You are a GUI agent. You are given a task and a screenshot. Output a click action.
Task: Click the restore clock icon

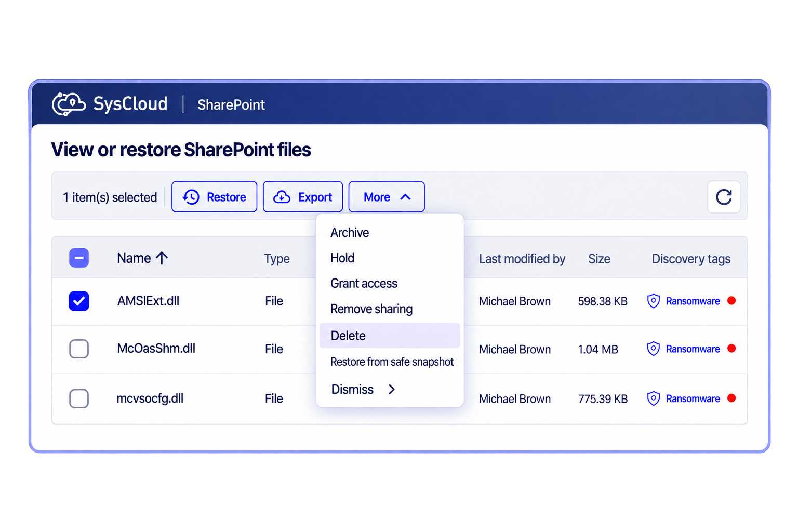(191, 197)
